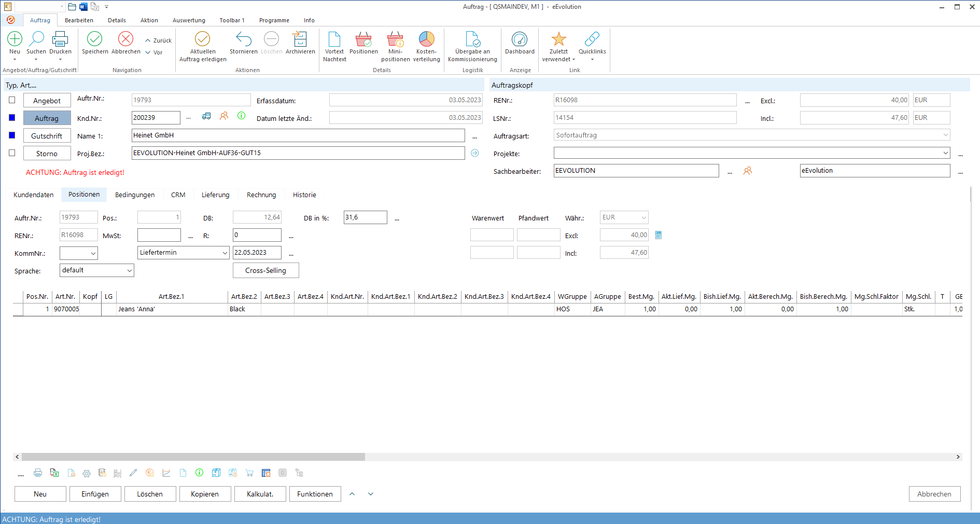Open the Währ. EUR dropdown
Image resolution: width=980 pixels, height=524 pixels.
click(x=644, y=217)
